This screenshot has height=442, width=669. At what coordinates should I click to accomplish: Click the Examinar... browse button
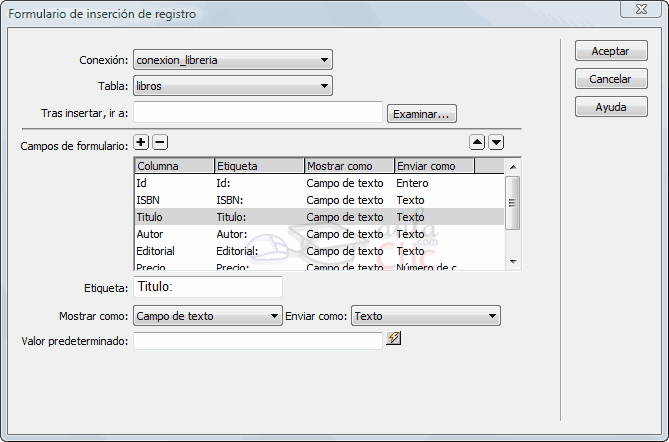[422, 114]
